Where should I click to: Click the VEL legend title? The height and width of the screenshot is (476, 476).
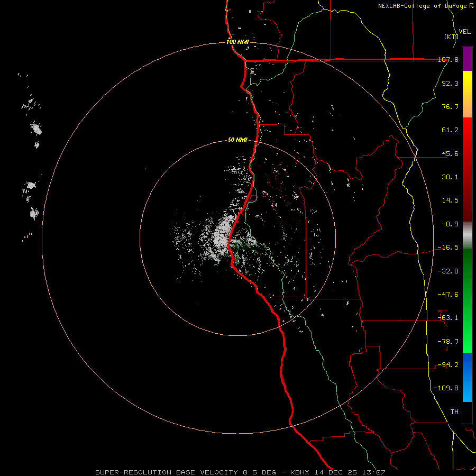click(x=464, y=32)
